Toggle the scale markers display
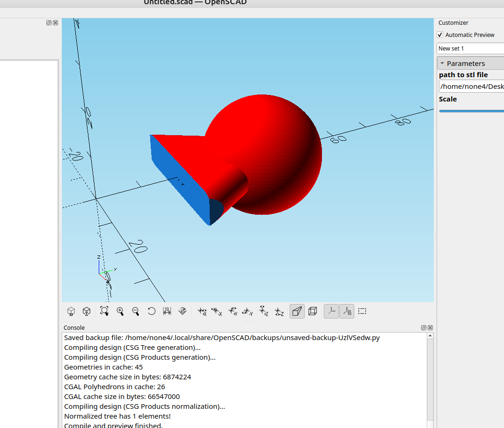The height and width of the screenshot is (428, 504). (x=347, y=311)
